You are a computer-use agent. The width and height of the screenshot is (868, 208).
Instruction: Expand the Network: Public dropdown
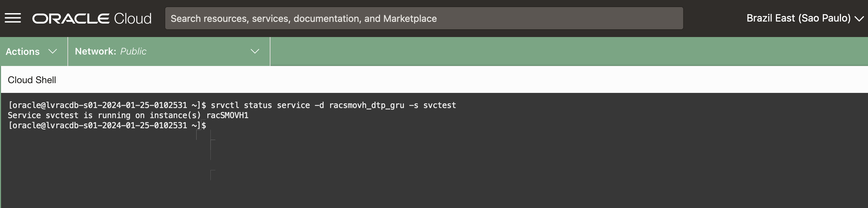coord(169,51)
